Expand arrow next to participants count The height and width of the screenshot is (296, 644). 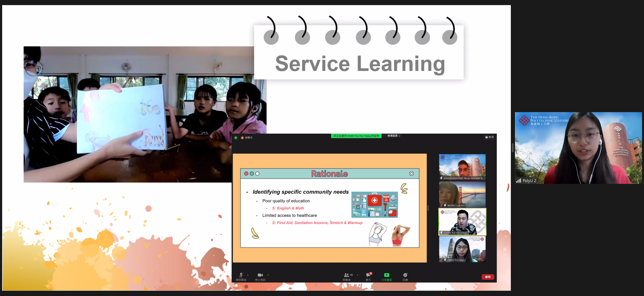pyautogui.click(x=357, y=275)
